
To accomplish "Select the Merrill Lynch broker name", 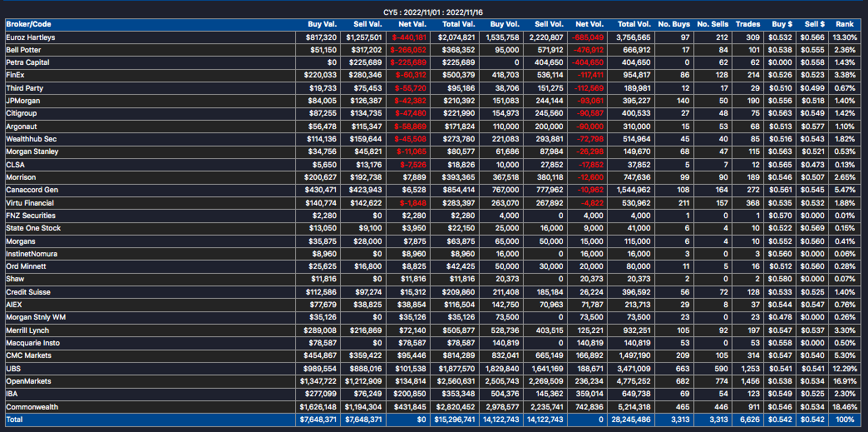I will [x=27, y=330].
